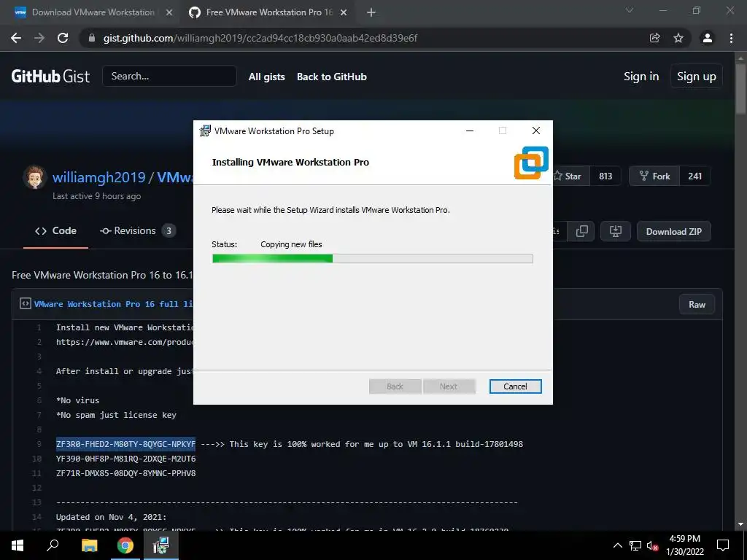Select the Free VMware Workstation Pro 16 tab
Image resolution: width=747 pixels, height=560 pixels.
pyautogui.click(x=268, y=12)
